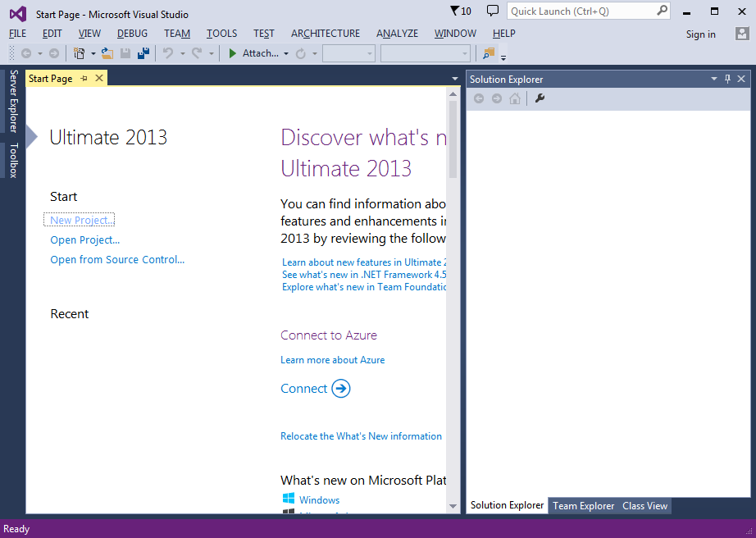Switch to the Class View tab

[x=644, y=506]
